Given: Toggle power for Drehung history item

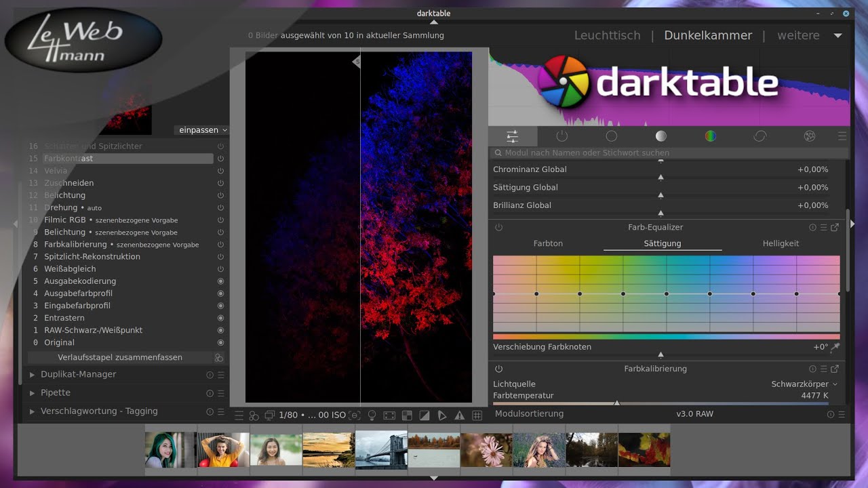Looking at the screenshot, I should pos(220,208).
